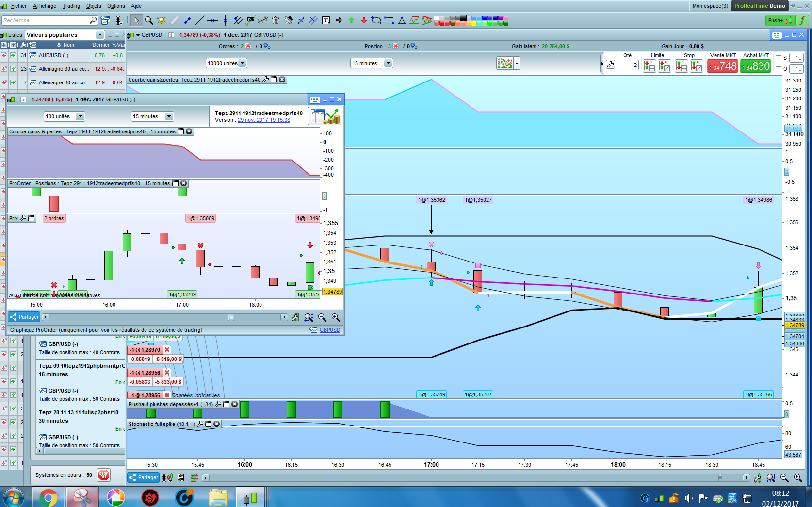Close the Stochastic full spike indicator panel
Screen dimensions: 812x507
point(217,424)
